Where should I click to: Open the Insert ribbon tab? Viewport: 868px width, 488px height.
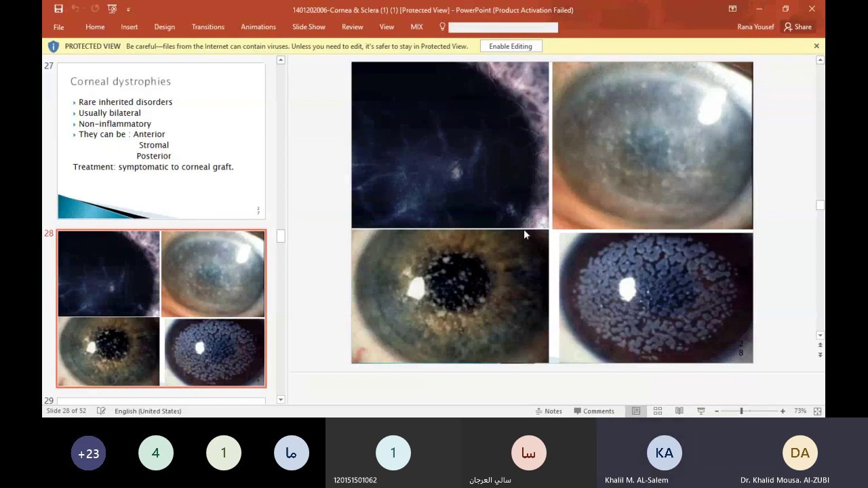pos(130,27)
